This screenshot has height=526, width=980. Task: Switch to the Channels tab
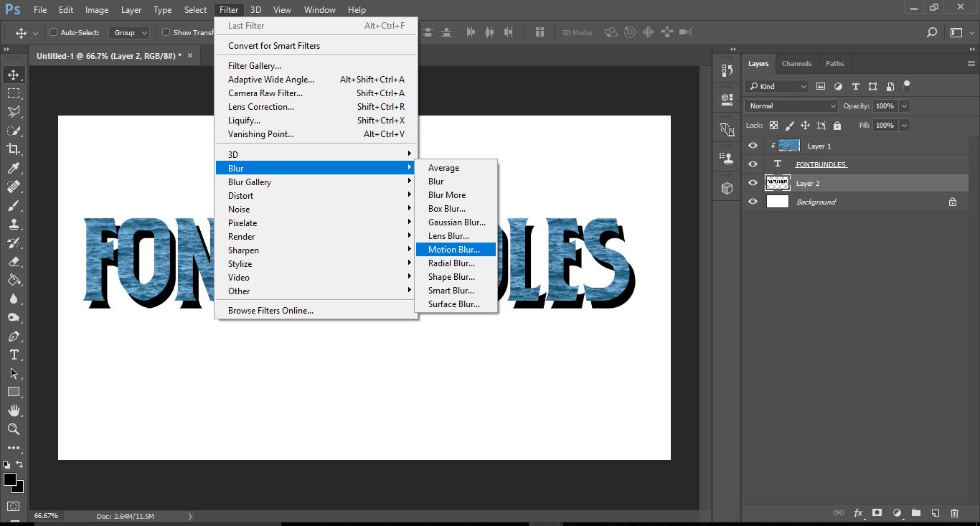pos(796,64)
